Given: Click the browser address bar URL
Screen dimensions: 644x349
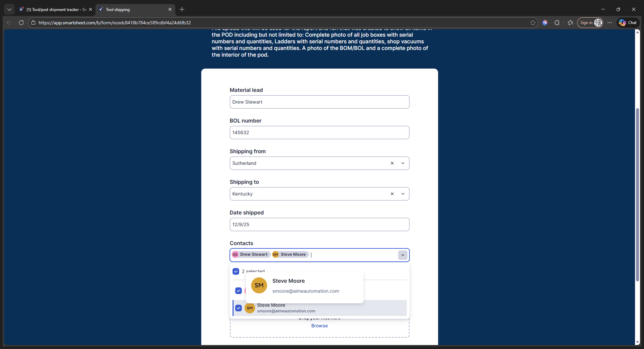Looking at the screenshot, I should (115, 23).
